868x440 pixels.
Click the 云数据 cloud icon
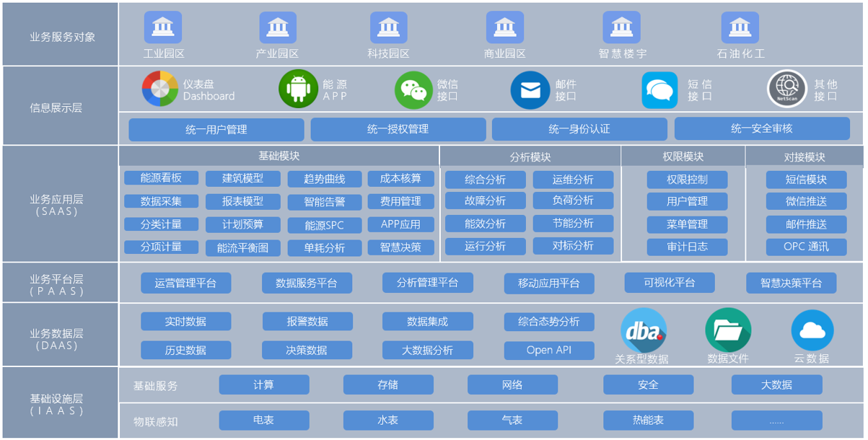(812, 330)
